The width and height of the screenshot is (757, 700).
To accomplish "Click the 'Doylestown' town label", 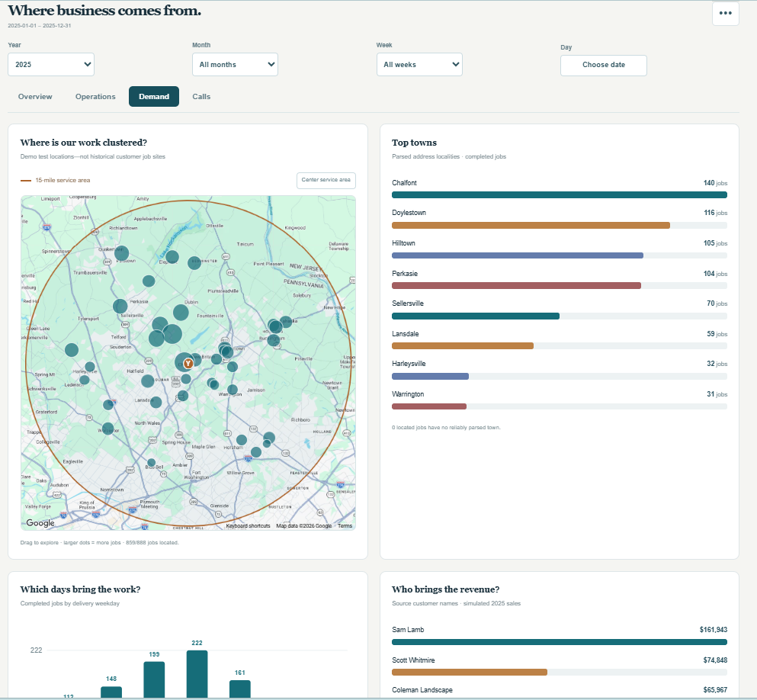I will pyautogui.click(x=409, y=213).
